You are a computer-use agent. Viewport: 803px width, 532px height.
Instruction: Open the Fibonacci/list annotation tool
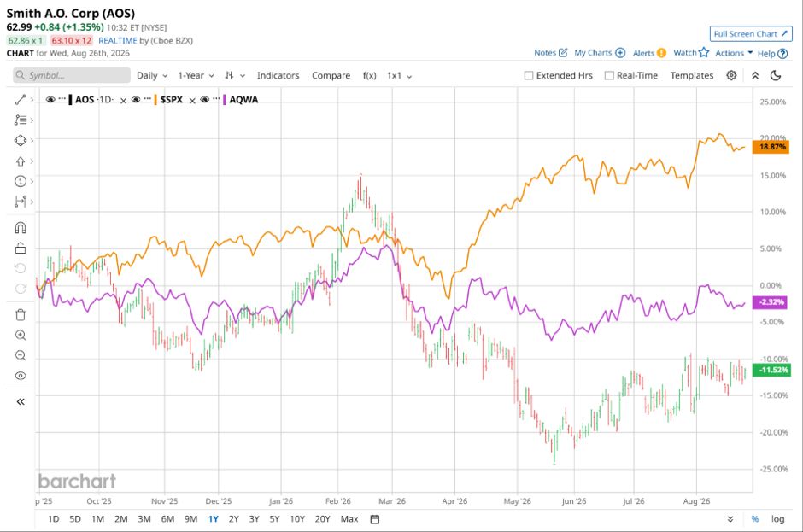20,120
